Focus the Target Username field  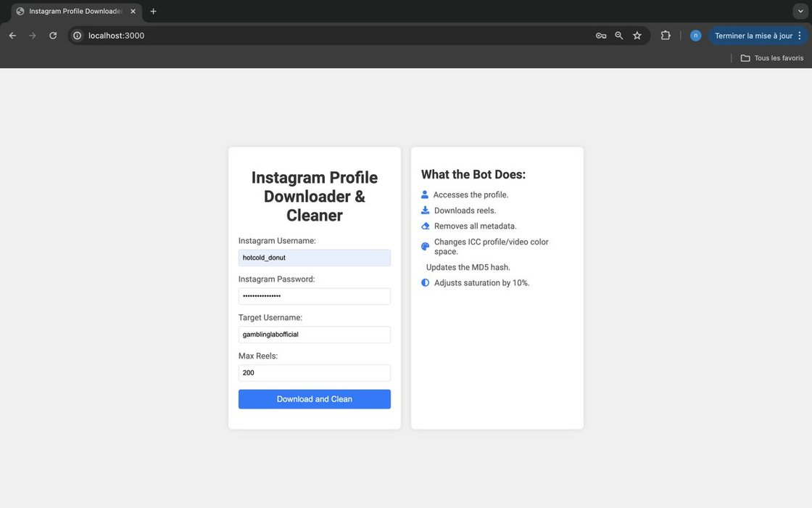[x=315, y=335]
